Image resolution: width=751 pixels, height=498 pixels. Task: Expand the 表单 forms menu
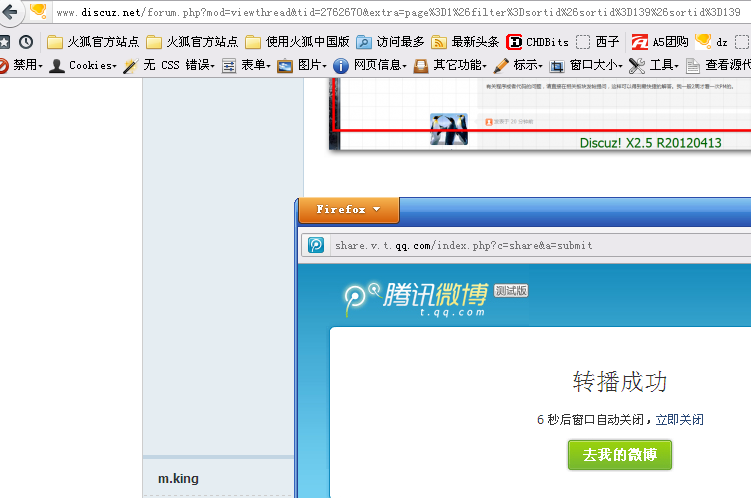click(x=247, y=65)
